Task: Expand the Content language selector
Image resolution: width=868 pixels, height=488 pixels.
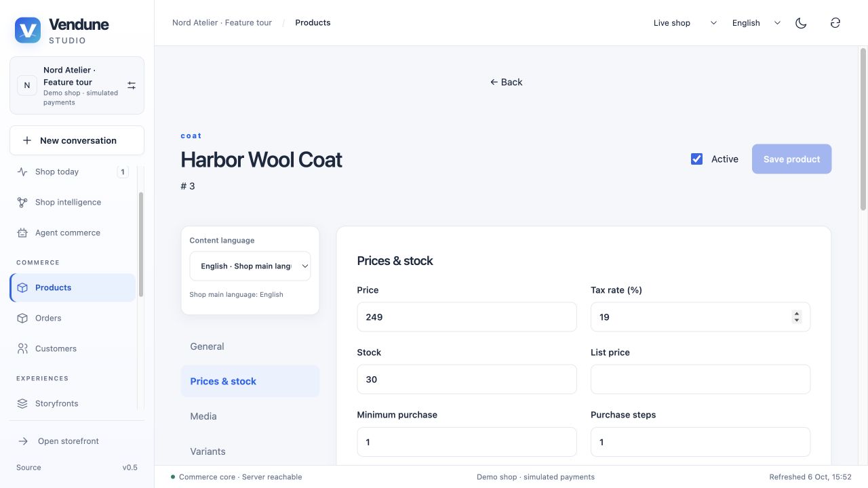Action: pos(250,266)
